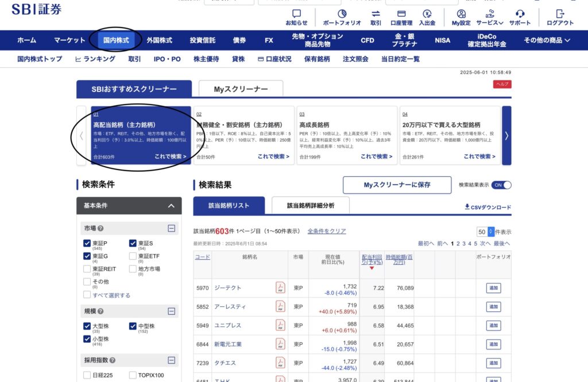588x382 pixels.
Task: Open the PDF icon for ジーテクト
Action: coord(280,288)
